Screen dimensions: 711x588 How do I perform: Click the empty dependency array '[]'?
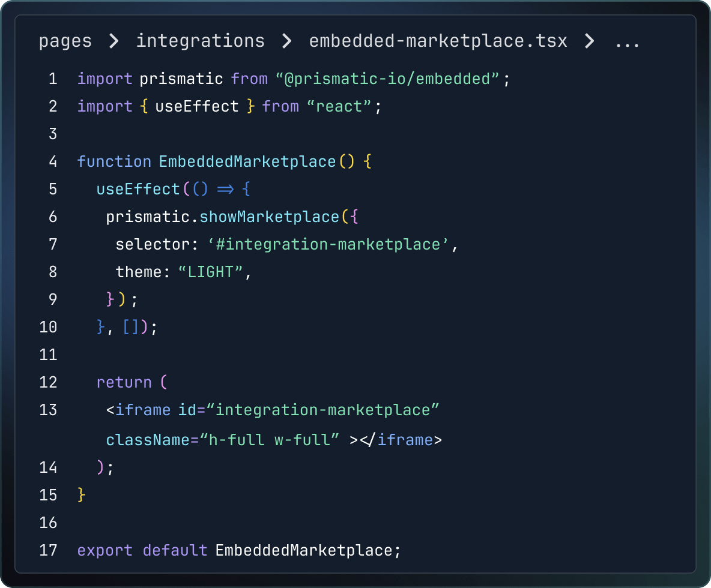[131, 327]
